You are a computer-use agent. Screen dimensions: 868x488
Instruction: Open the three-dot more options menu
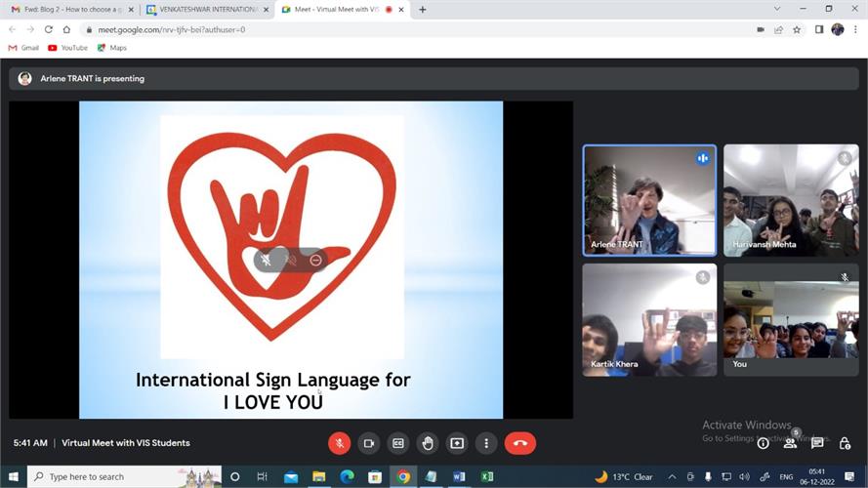point(486,443)
